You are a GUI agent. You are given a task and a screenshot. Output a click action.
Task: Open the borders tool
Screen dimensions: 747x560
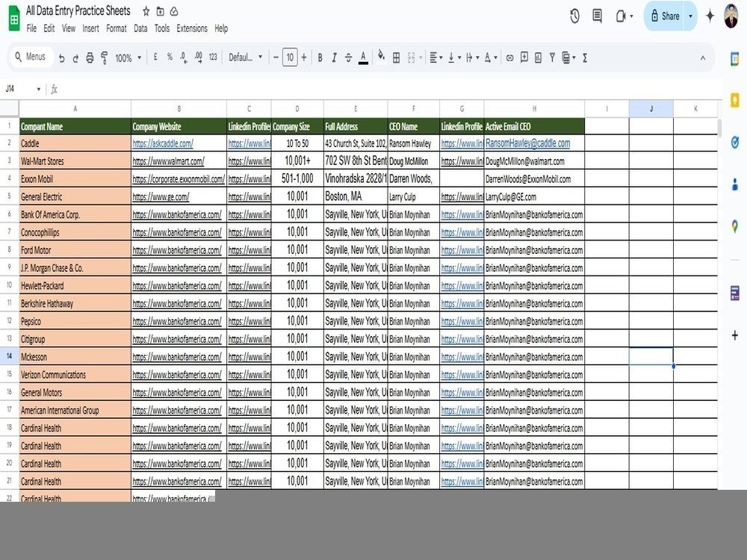point(396,57)
